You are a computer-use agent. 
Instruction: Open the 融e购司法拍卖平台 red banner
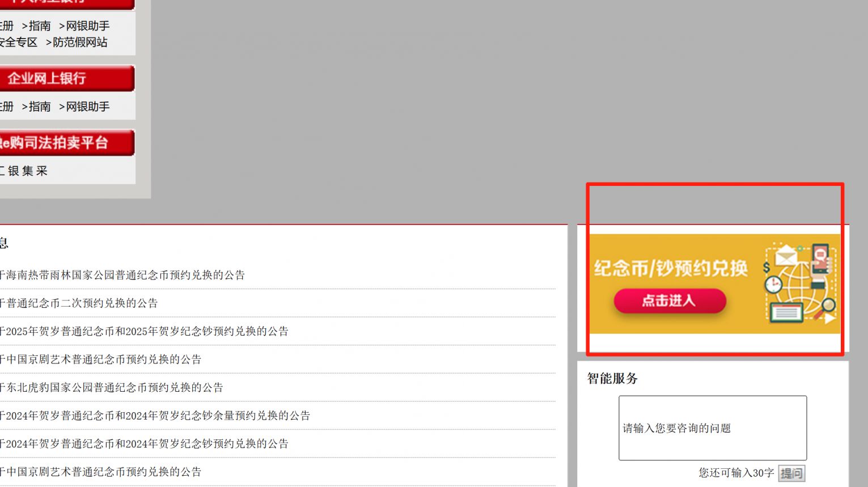tap(66, 143)
